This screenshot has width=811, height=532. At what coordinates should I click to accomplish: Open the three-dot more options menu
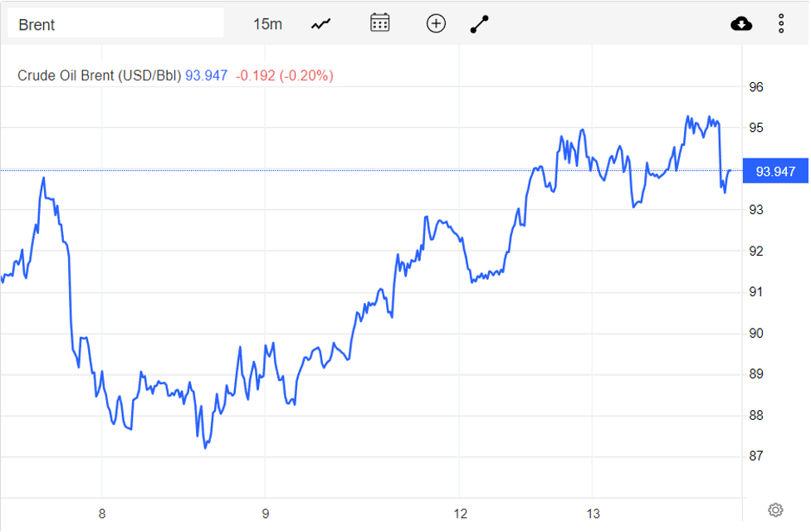click(x=781, y=24)
